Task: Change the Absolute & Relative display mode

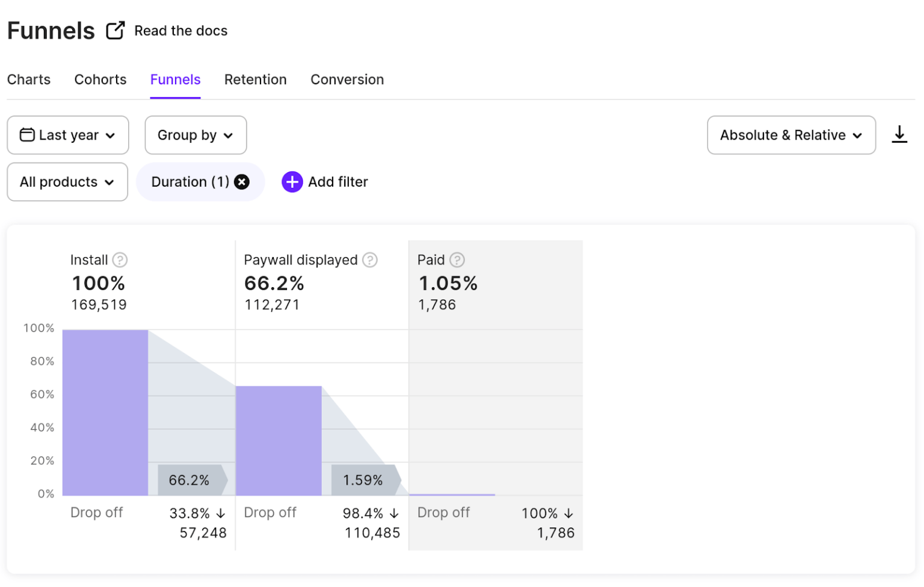Action: (x=790, y=135)
